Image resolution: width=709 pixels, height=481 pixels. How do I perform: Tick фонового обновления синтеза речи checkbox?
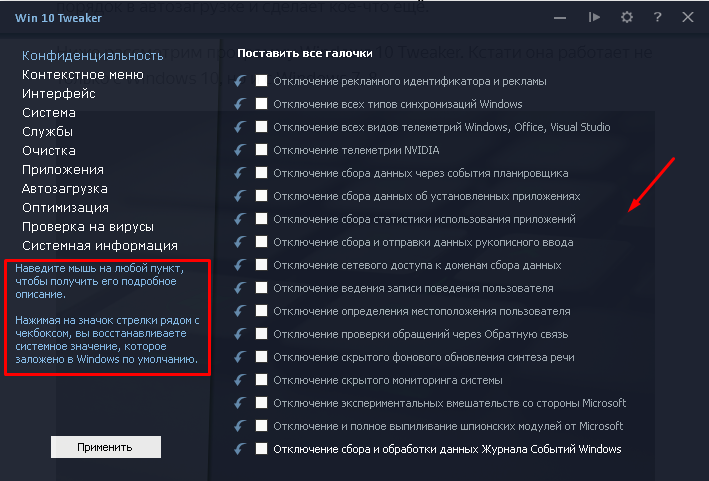(x=261, y=357)
